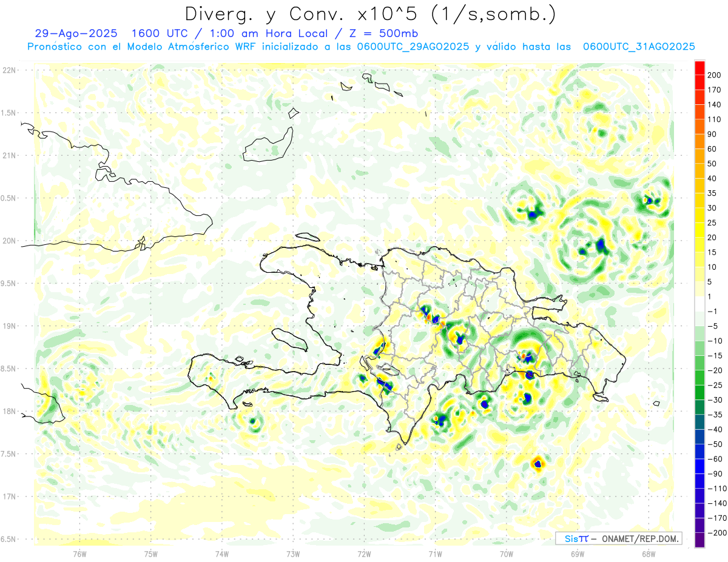Click the "-60" color scale value
Screen dimensions: 728x562
pyautogui.click(x=715, y=460)
